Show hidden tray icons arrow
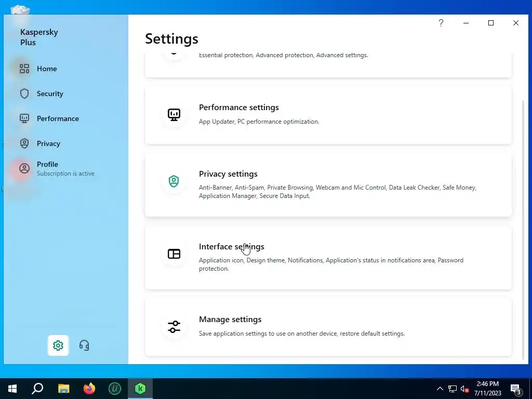 [440, 389]
